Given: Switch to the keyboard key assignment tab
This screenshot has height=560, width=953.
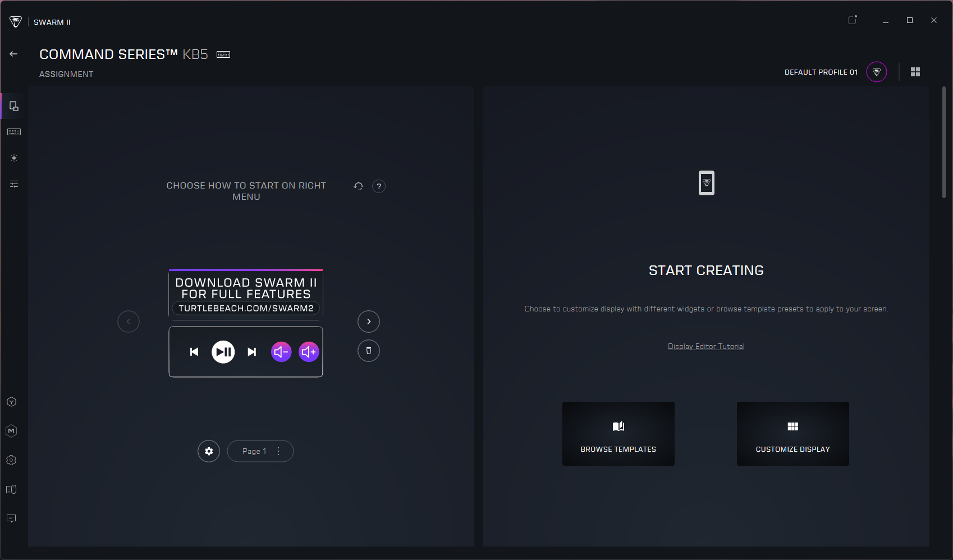Looking at the screenshot, I should [x=14, y=132].
